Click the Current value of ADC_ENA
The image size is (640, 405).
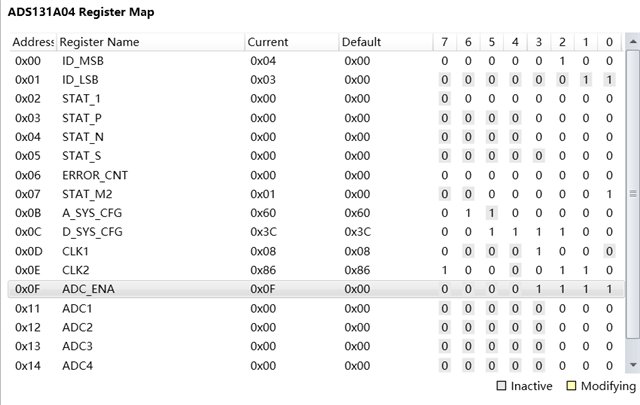coord(262,289)
